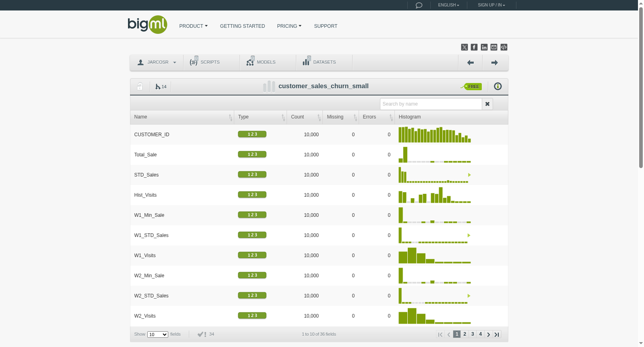Open the MODELS tab
This screenshot has width=644, height=347.
click(268, 62)
